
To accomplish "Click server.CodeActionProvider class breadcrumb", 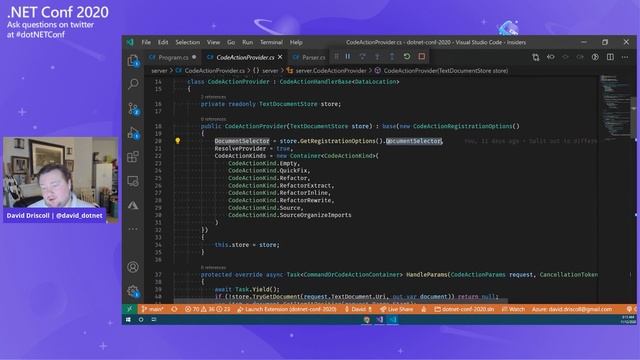I will point(327,71).
